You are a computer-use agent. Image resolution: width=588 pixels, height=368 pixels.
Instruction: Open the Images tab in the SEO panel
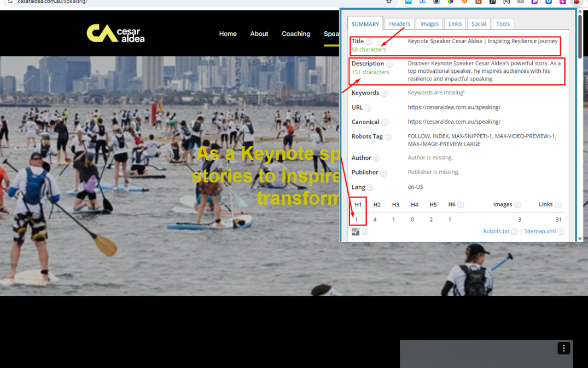point(429,24)
